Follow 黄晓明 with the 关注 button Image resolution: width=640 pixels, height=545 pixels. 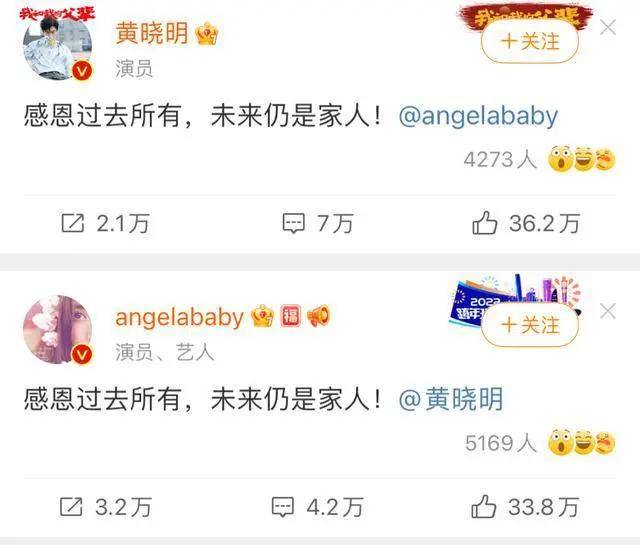[x=530, y=41]
